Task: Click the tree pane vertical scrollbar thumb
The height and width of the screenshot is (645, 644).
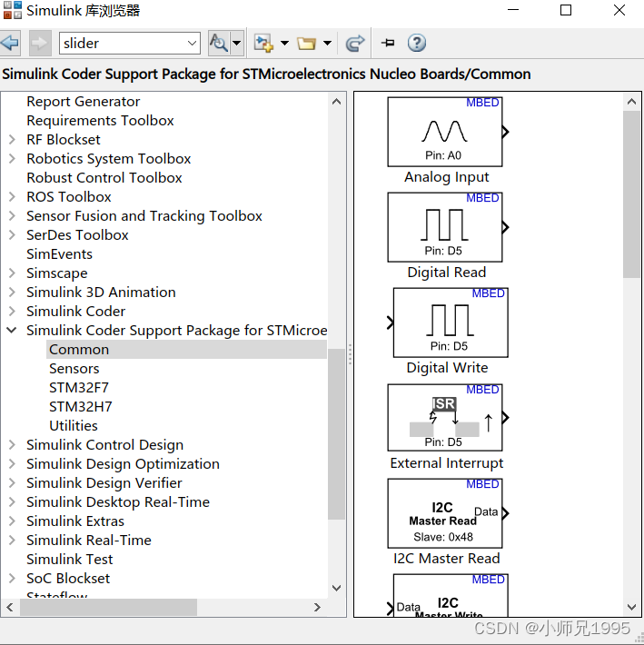Action: click(x=336, y=434)
